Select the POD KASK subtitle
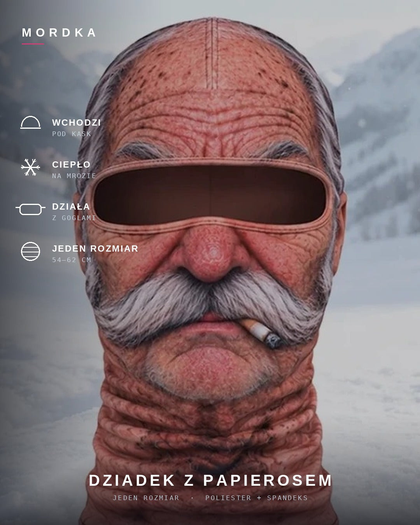Image resolution: width=420 pixels, height=525 pixels. (x=72, y=134)
